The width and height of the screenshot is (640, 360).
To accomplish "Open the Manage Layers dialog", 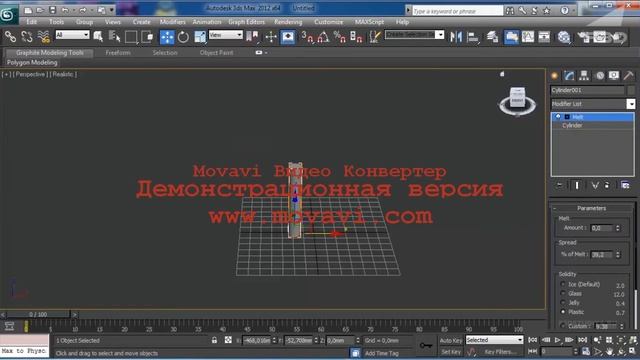I will click(x=493, y=37).
